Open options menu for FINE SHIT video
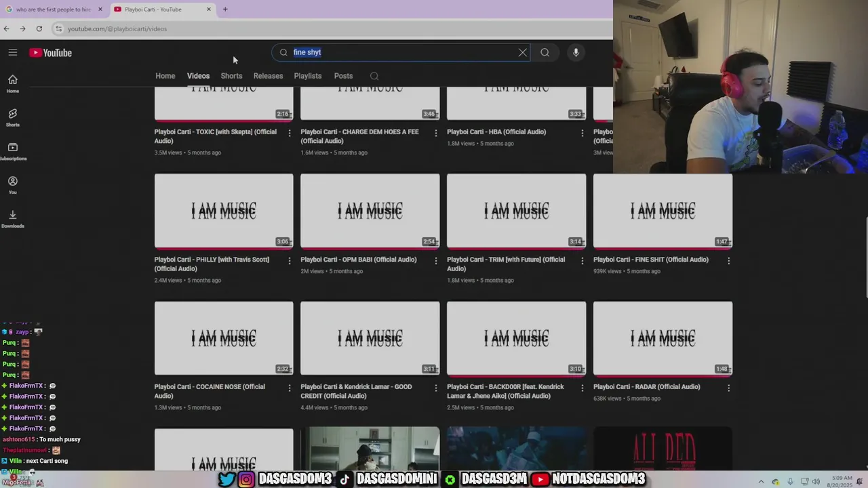Screen dimensions: 868x488 click(x=729, y=260)
